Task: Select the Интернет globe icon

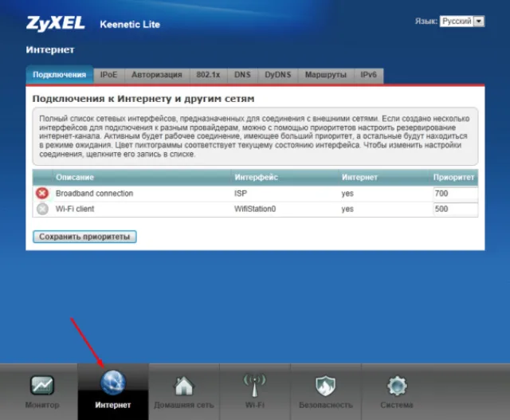Action: point(113,383)
